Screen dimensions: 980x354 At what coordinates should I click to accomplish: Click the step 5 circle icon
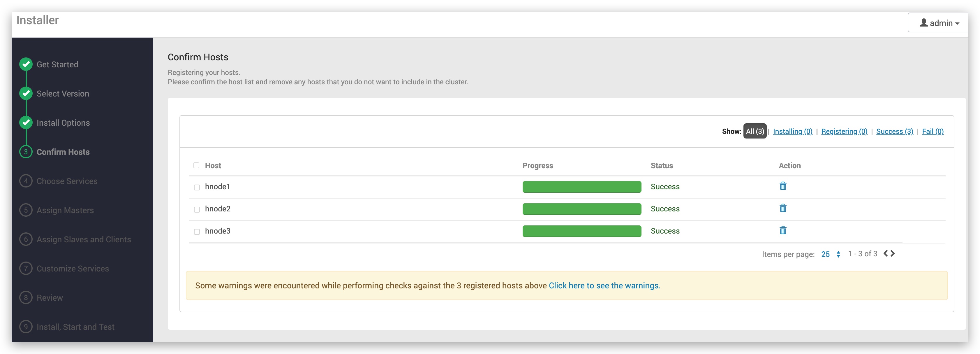[26, 210]
